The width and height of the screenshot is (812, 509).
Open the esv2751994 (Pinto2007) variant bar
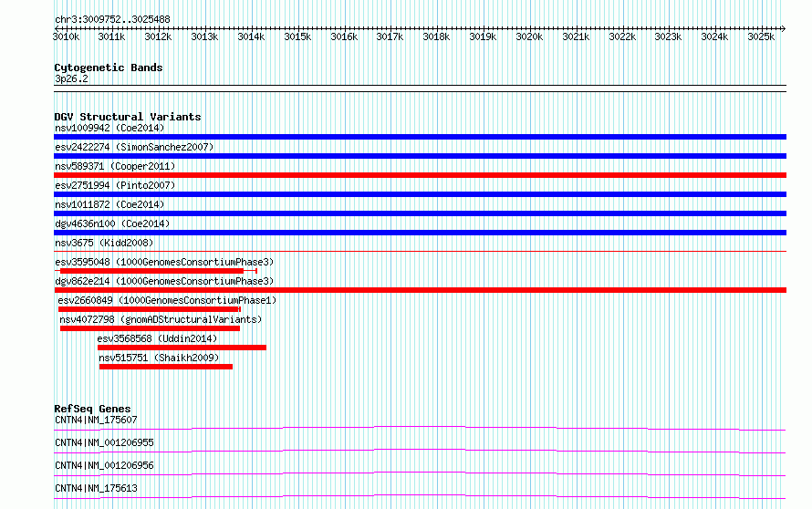click(x=420, y=194)
